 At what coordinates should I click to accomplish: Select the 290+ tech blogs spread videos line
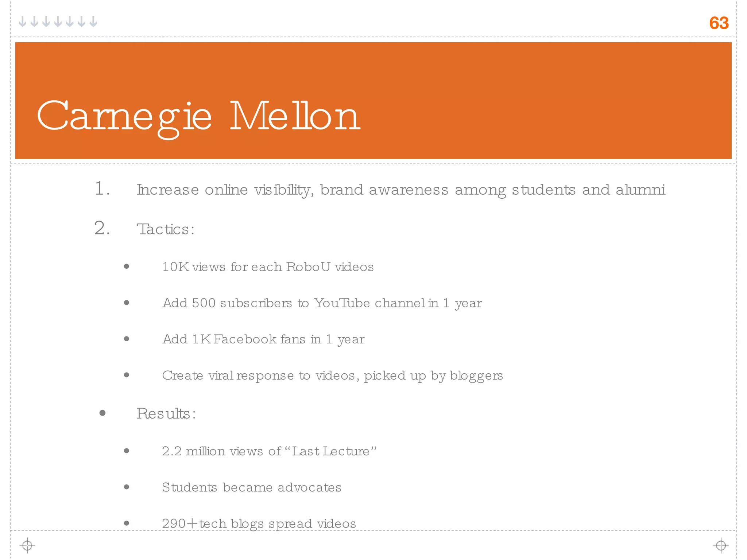(259, 524)
